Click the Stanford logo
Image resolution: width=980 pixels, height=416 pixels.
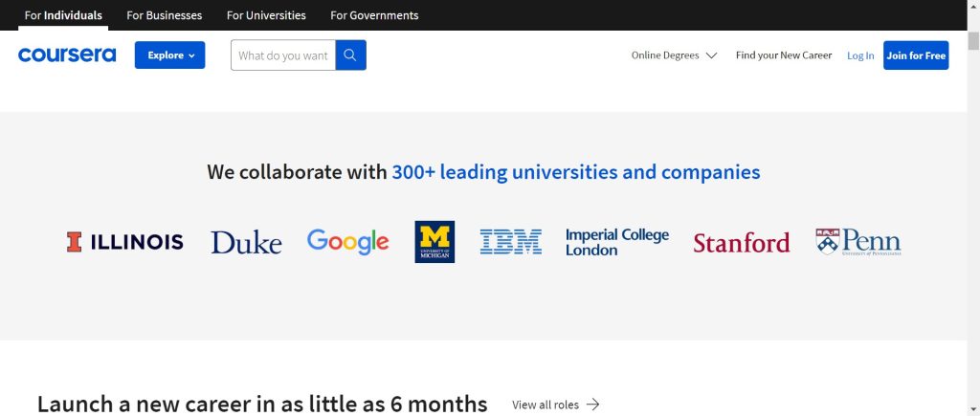point(741,243)
